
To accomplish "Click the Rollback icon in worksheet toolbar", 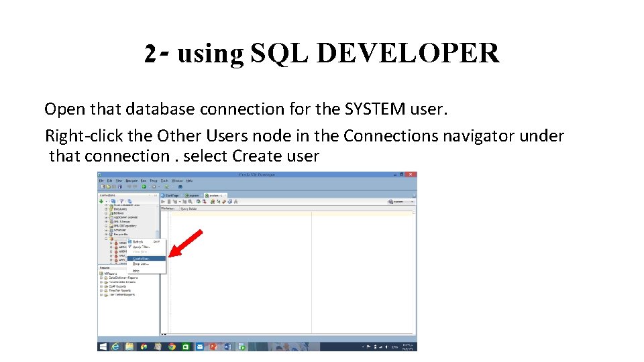I will tap(205, 202).
